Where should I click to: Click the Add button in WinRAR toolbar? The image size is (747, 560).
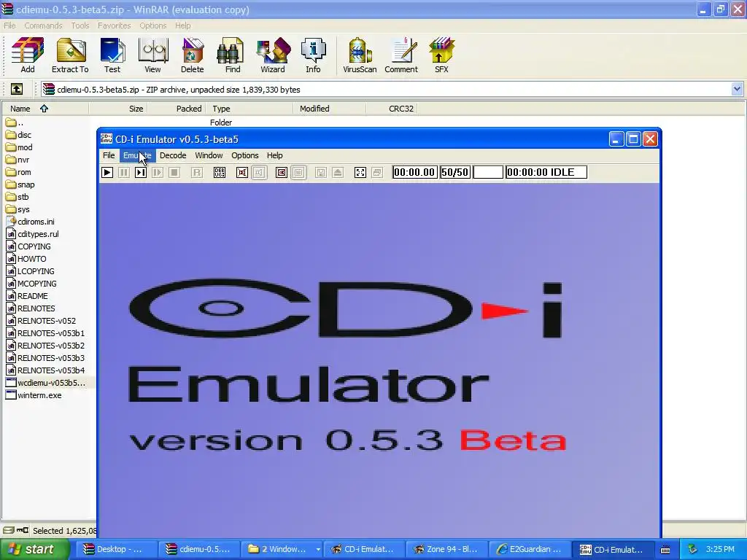click(x=28, y=55)
